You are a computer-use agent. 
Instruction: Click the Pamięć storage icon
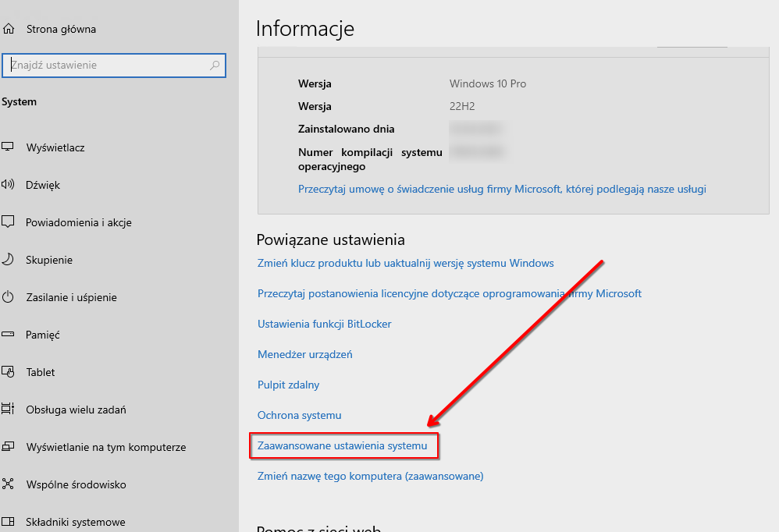[8, 335]
